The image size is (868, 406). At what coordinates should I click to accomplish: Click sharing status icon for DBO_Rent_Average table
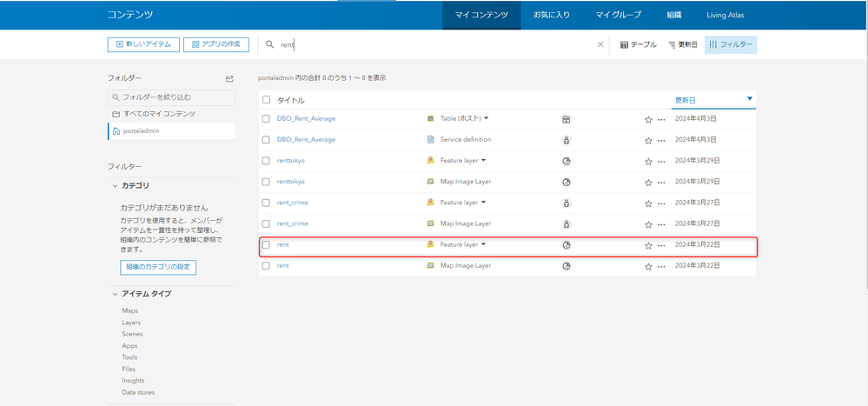566,119
